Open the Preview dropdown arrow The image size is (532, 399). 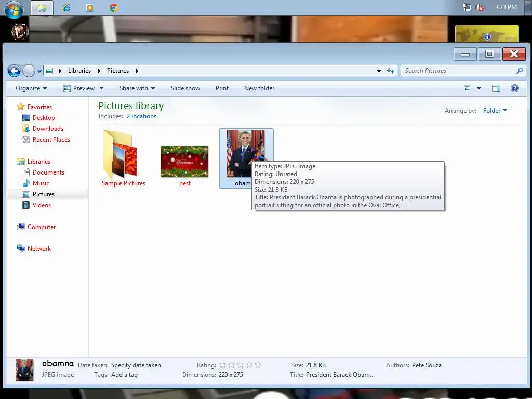click(101, 88)
